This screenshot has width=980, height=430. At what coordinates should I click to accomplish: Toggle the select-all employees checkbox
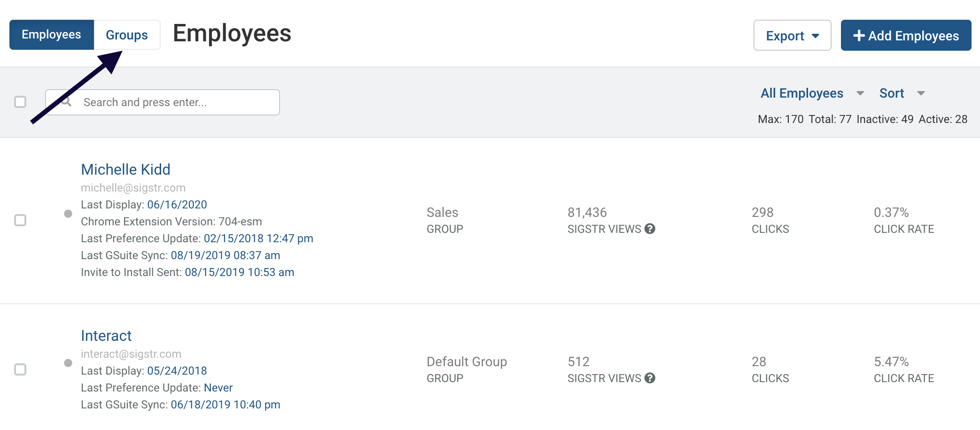point(20,102)
